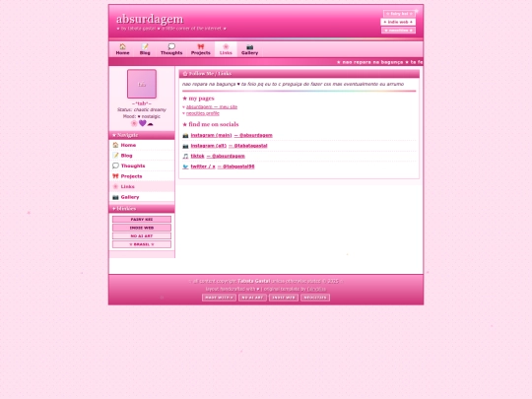Viewport: 532px width, 399px height.
Task: Open the Instagram (alt) link
Action: 208,146
